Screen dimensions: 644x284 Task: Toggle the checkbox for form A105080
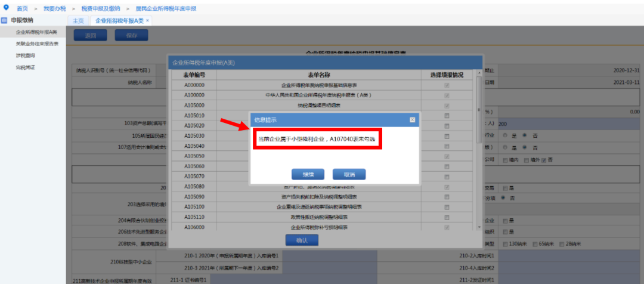pyautogui.click(x=447, y=187)
